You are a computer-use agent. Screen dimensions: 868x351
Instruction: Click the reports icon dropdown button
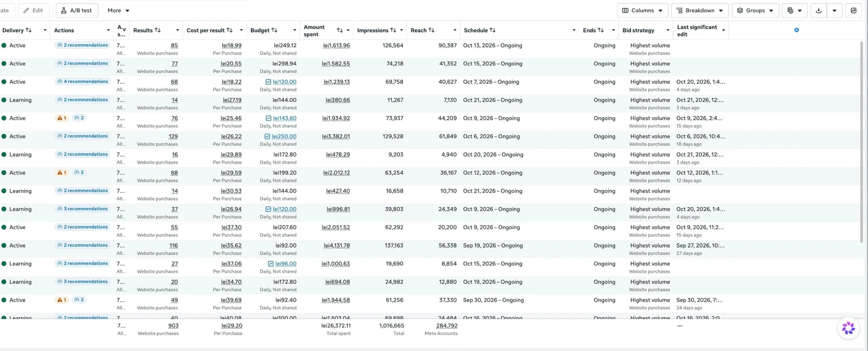795,11
